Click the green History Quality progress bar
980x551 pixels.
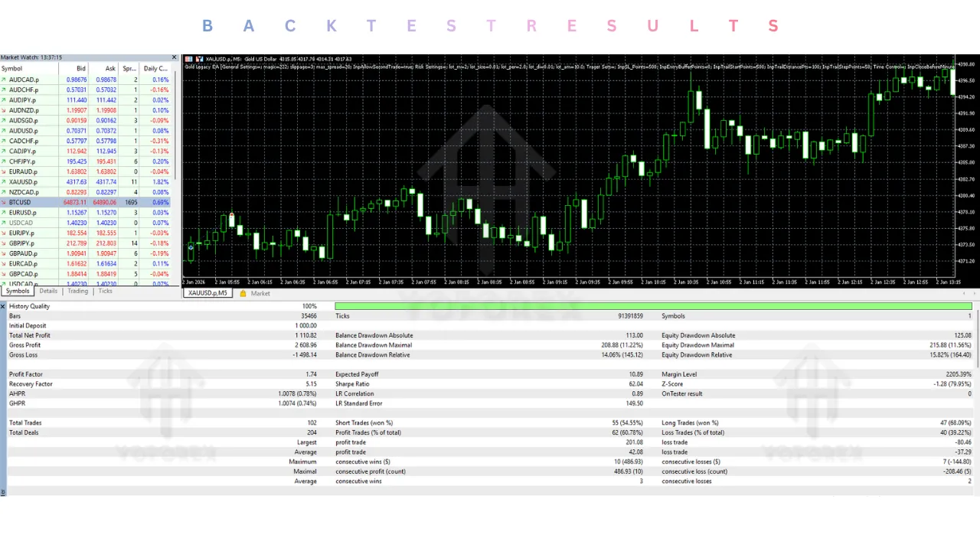[x=653, y=306]
